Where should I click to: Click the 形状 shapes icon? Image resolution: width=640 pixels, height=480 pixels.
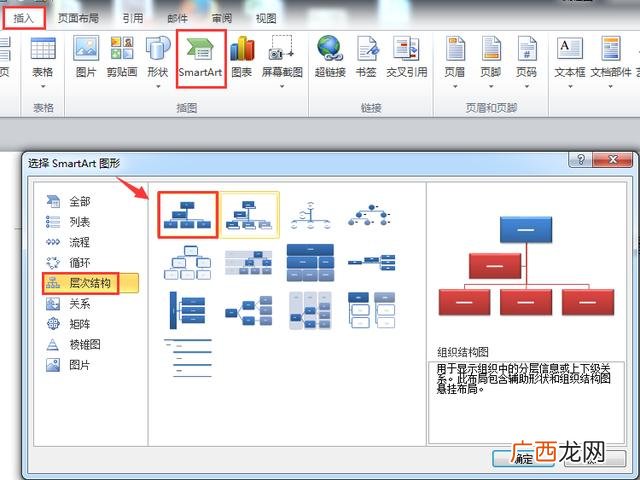(x=158, y=49)
